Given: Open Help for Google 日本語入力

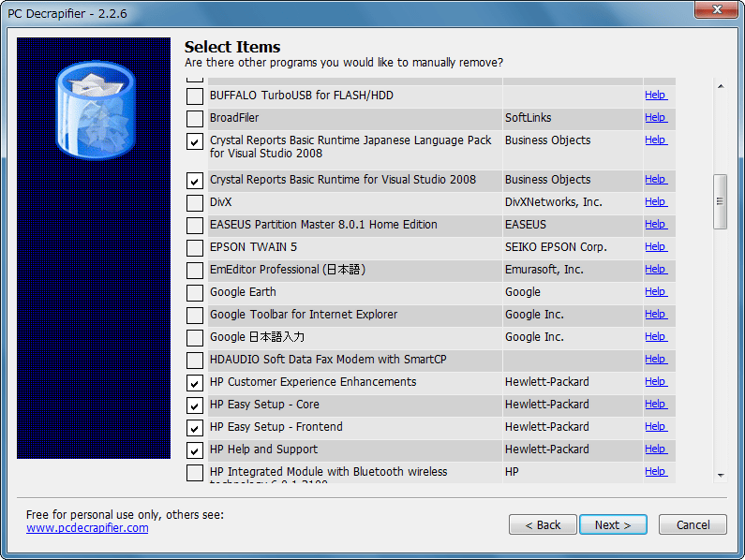Looking at the screenshot, I should pos(656,337).
